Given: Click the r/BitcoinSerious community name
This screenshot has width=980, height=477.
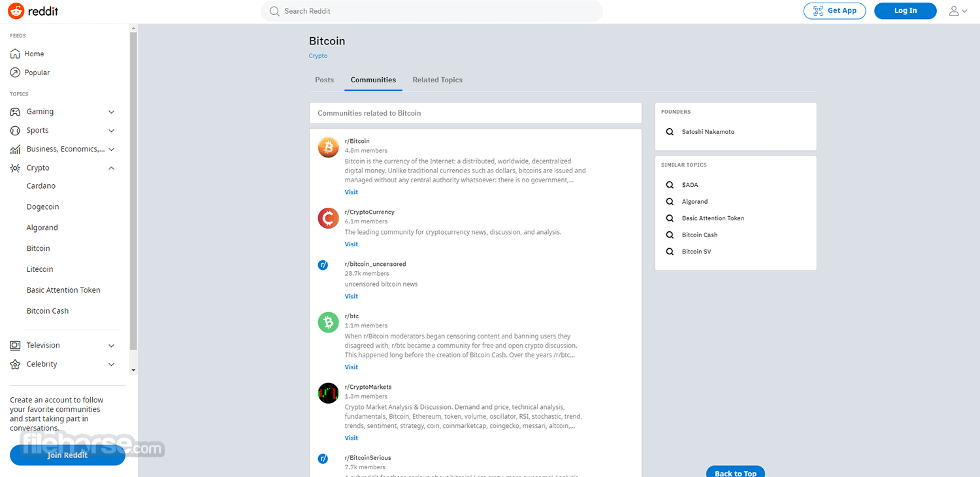Looking at the screenshot, I should point(368,458).
